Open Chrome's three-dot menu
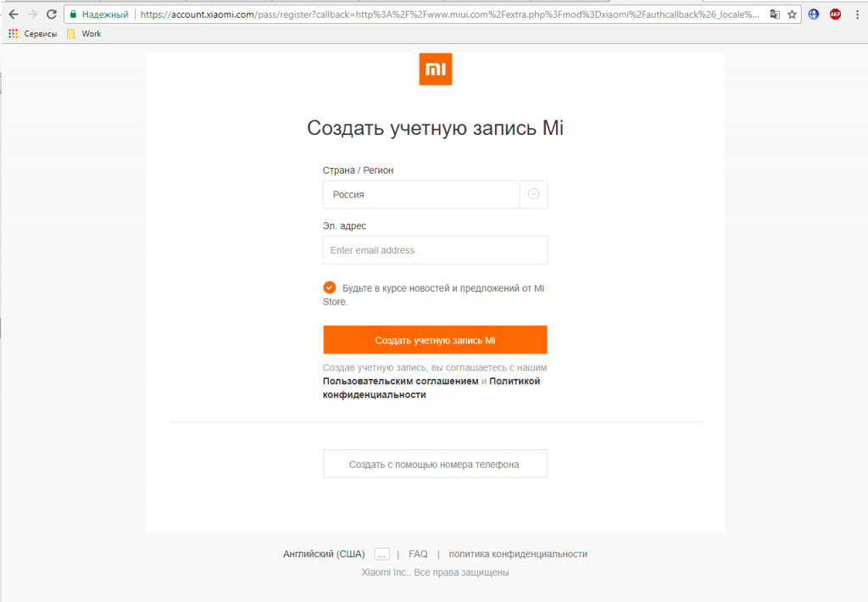The image size is (868, 602). 857,14
